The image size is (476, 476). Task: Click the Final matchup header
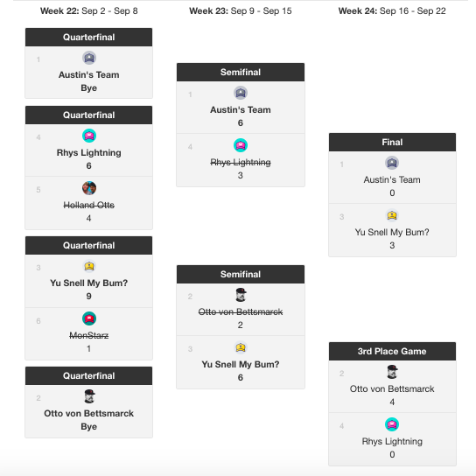[x=392, y=142]
